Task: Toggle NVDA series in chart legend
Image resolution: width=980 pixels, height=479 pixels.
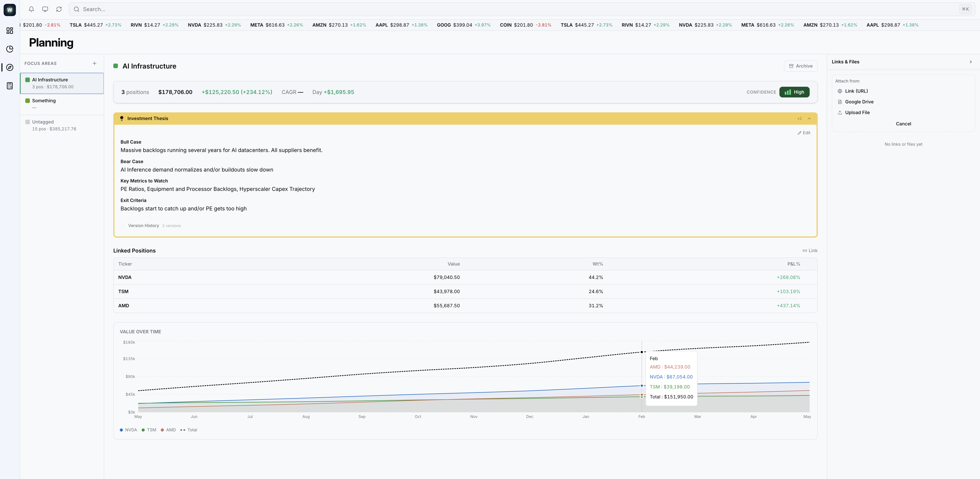Action: (x=128, y=430)
